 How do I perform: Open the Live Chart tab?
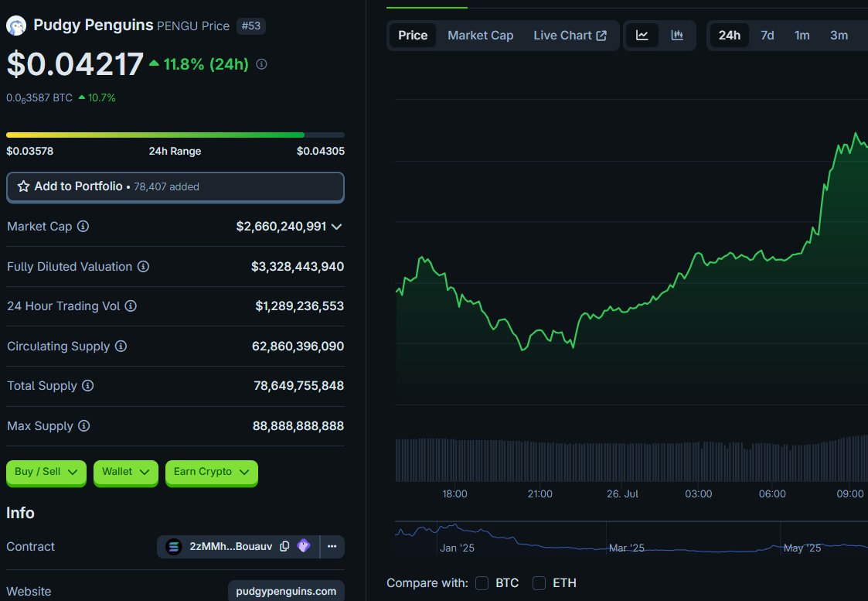pos(570,36)
